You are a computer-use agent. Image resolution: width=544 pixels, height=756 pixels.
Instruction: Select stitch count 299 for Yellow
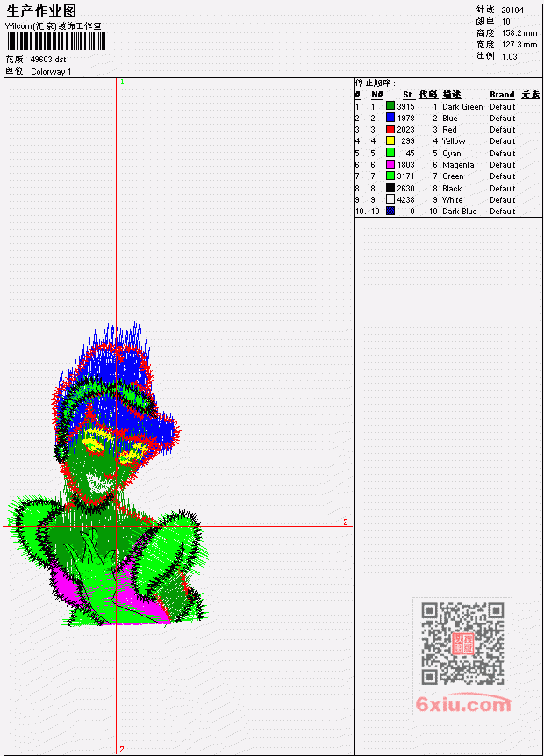point(408,141)
